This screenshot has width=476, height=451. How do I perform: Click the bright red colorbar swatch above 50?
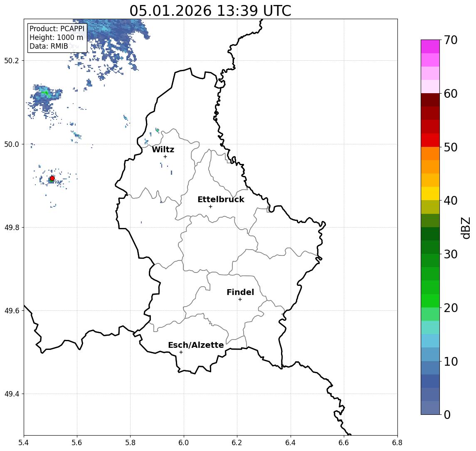(430, 140)
